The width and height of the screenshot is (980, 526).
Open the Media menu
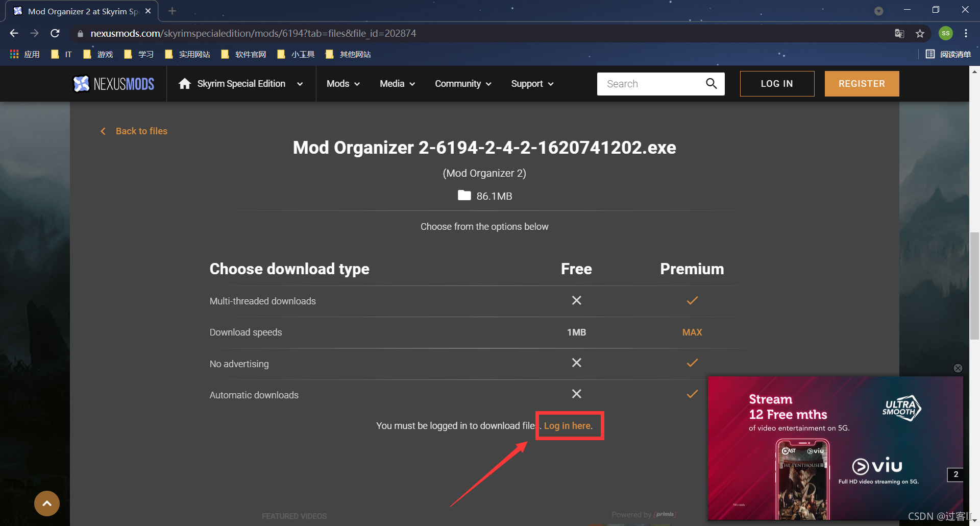(x=397, y=84)
